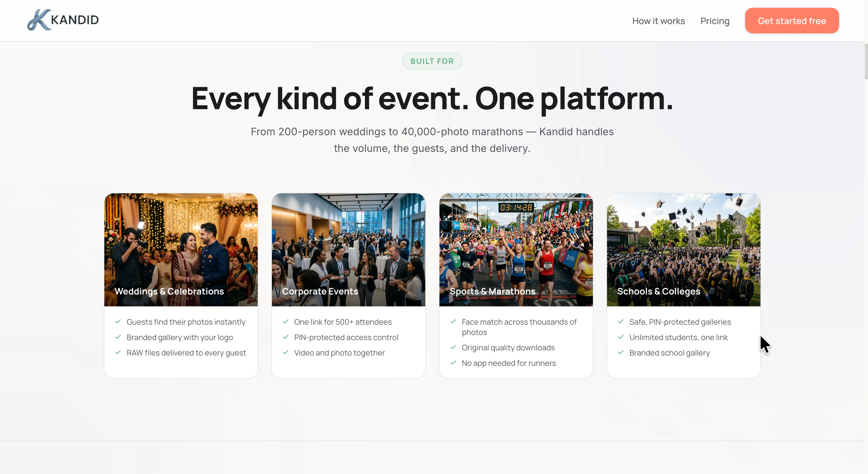Open the Schools & Colleges photo
This screenshot has width=868, height=474.
click(683, 250)
